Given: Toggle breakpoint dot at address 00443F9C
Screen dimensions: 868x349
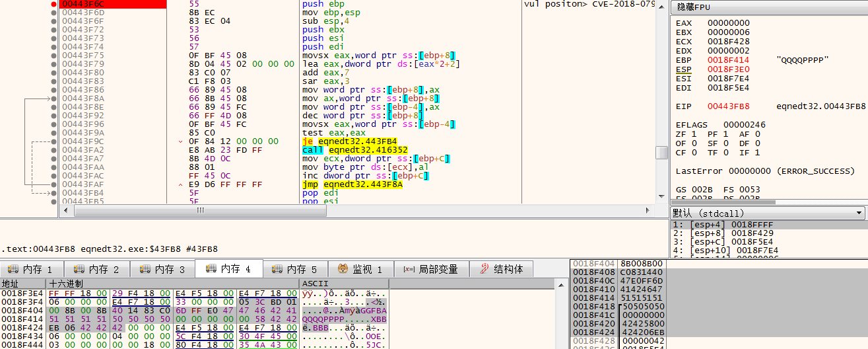Looking at the screenshot, I should click(x=53, y=141).
